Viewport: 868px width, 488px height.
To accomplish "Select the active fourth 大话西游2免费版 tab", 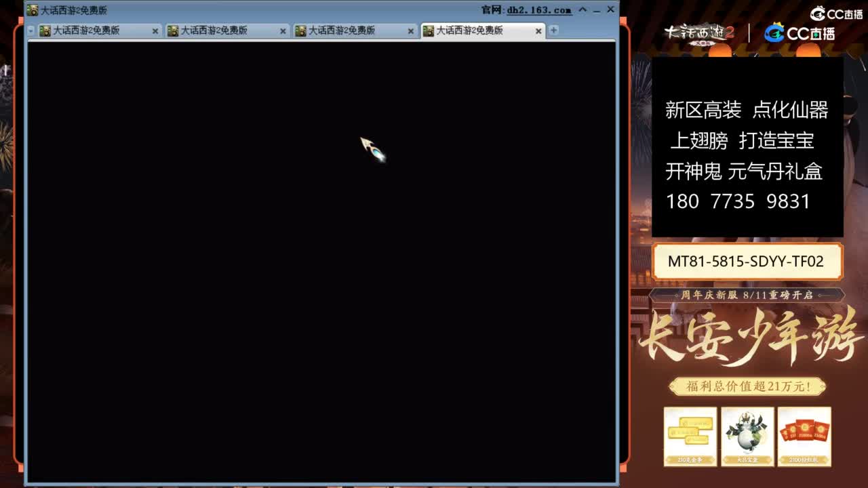I will click(482, 30).
